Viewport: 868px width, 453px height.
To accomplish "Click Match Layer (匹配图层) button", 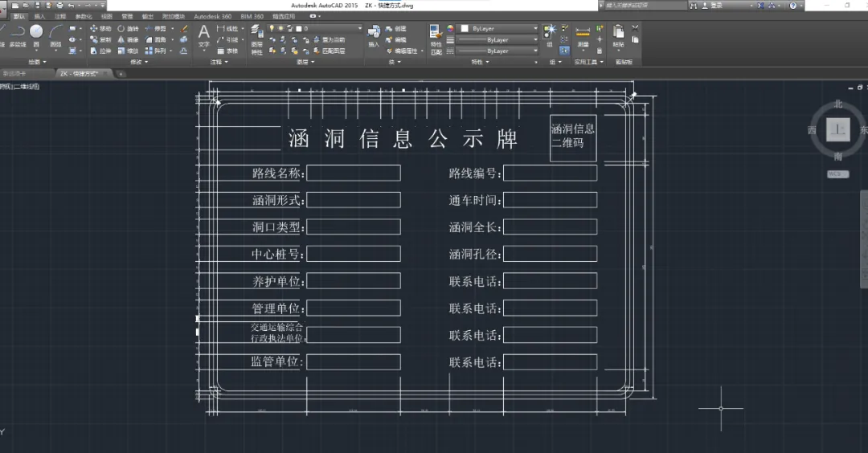I will [329, 51].
